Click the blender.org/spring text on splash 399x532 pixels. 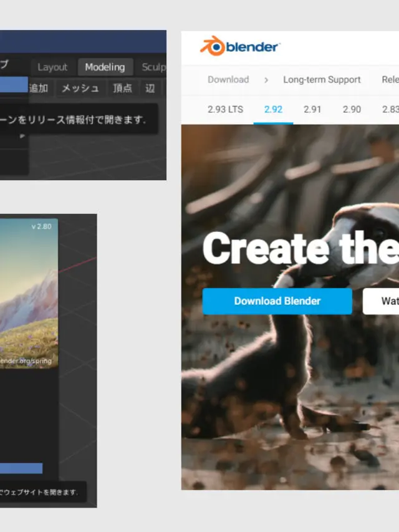(x=26, y=360)
